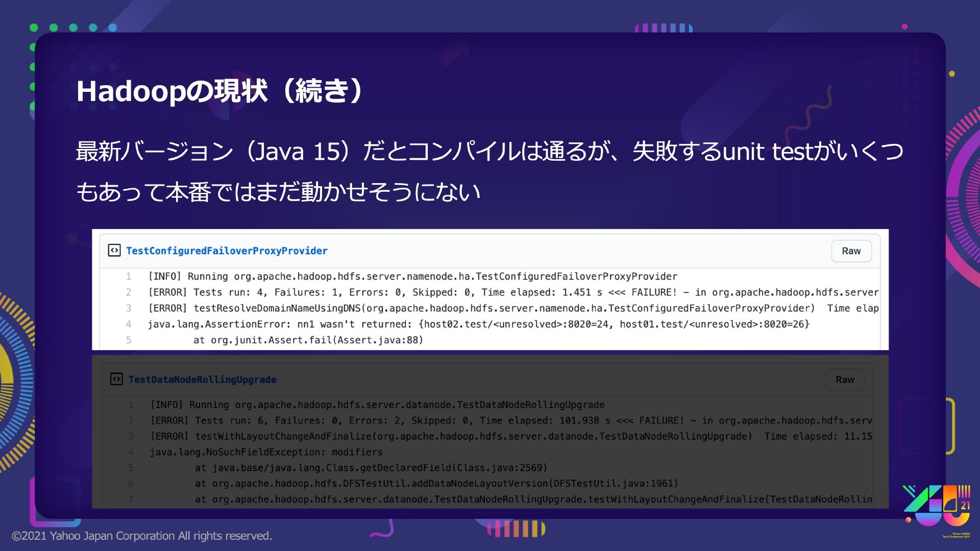Click line 'at org.apache.hadoop.hdfs.DFSTestUtil.addDataNodeLayoutVersion'
980x551 pixels.
(x=436, y=484)
